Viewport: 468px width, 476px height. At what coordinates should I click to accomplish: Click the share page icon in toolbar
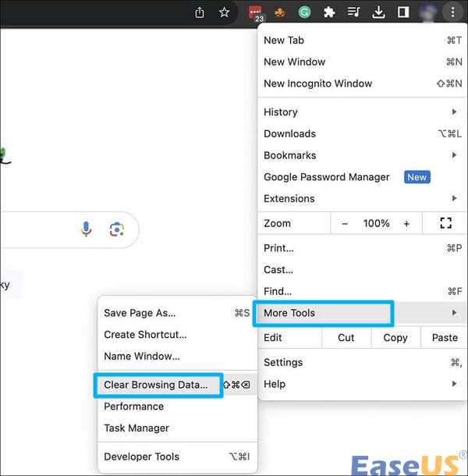200,12
